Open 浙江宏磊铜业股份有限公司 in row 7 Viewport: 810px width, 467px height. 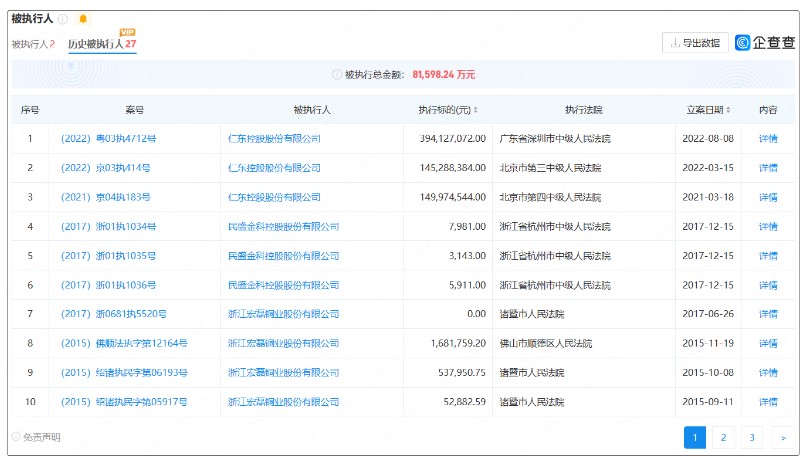click(284, 314)
